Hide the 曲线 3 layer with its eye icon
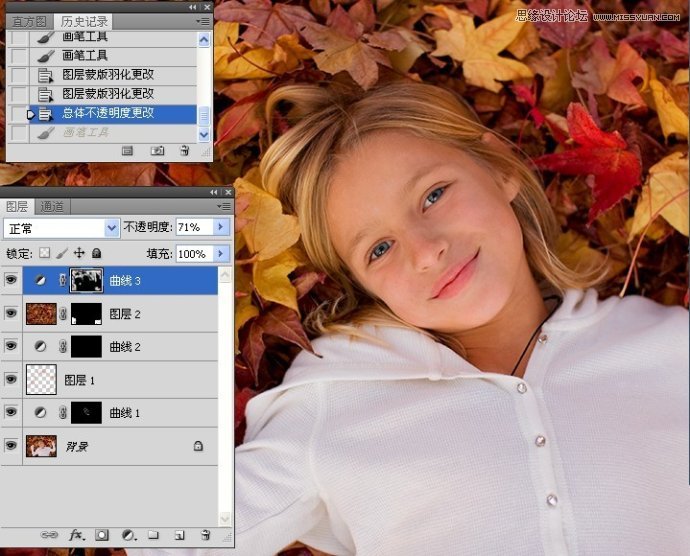Image resolution: width=690 pixels, height=556 pixels. [12, 281]
